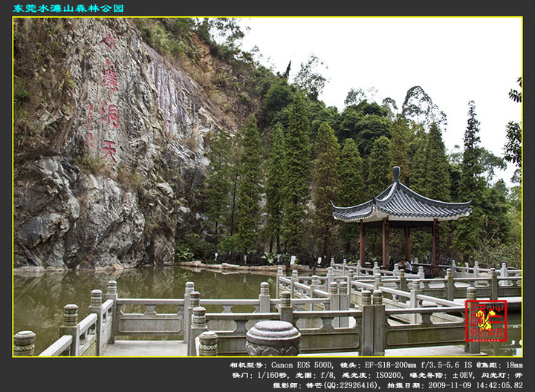
Task: Select the capture date 2009-11-09 14:42:05.82
Action: [x=476, y=385]
